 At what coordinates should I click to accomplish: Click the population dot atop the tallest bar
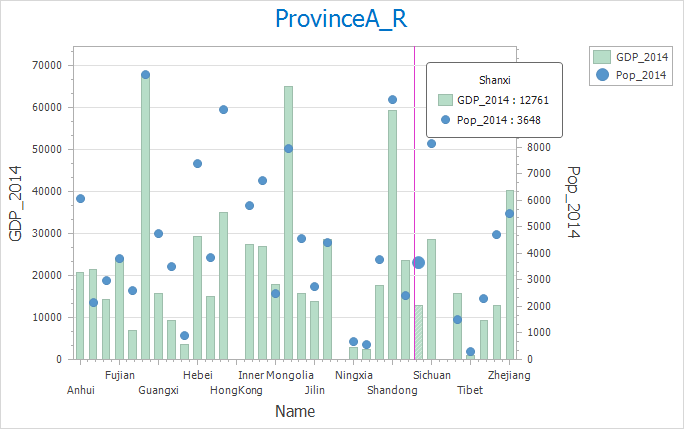tap(145, 75)
